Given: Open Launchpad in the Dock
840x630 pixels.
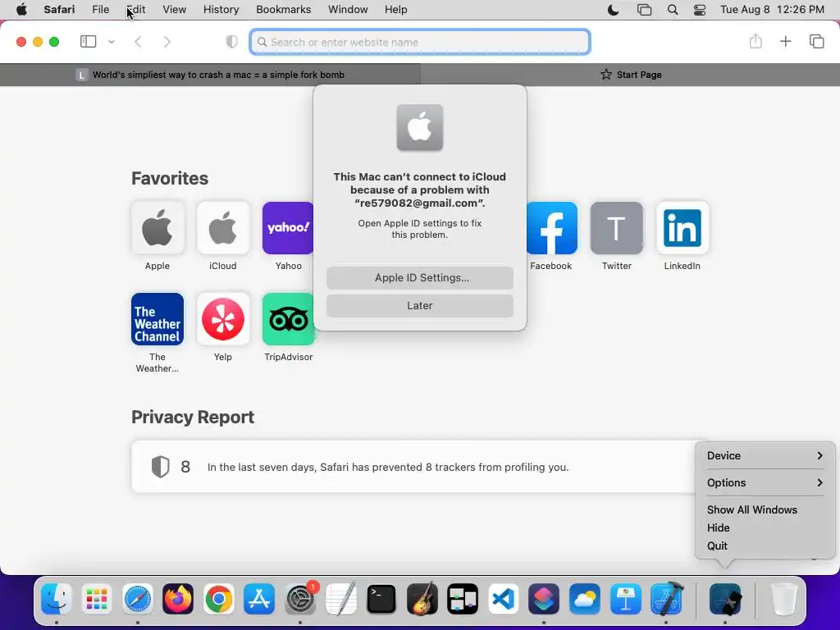Looking at the screenshot, I should [97, 599].
